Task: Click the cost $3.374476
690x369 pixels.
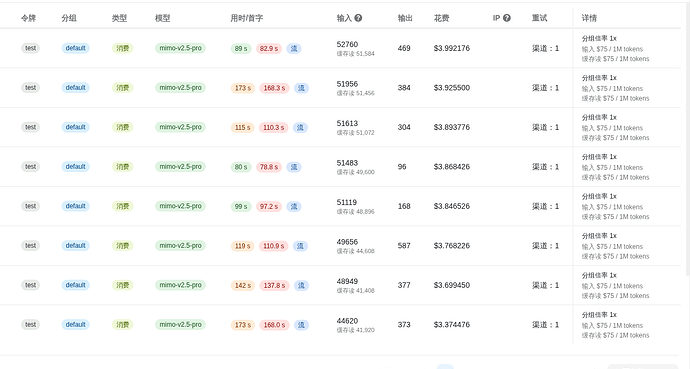Action: point(451,325)
